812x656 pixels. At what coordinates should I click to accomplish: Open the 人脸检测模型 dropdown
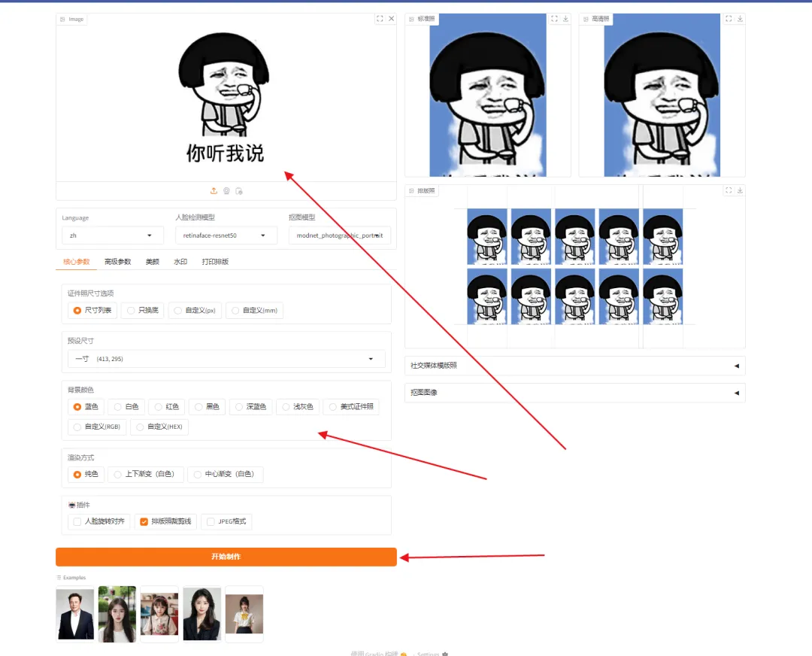226,235
